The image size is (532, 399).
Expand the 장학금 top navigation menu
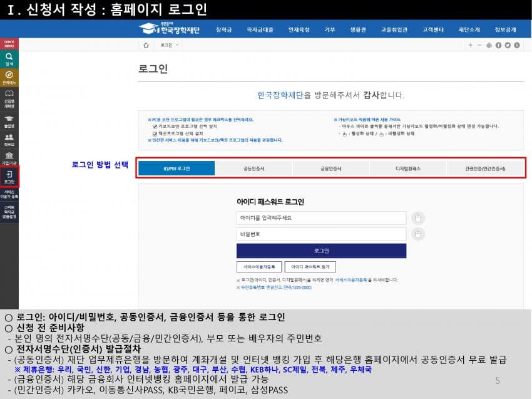point(223,29)
